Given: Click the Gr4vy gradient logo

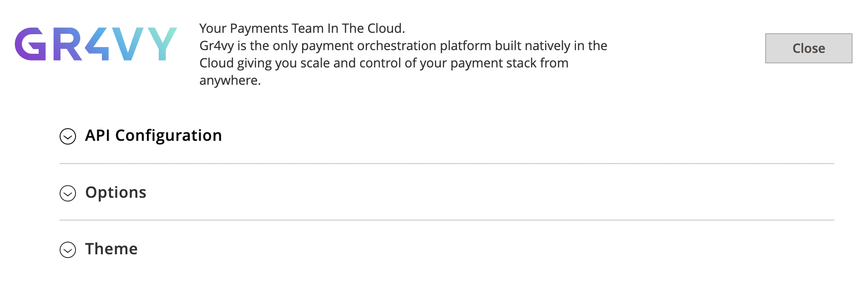Looking at the screenshot, I should click(96, 44).
